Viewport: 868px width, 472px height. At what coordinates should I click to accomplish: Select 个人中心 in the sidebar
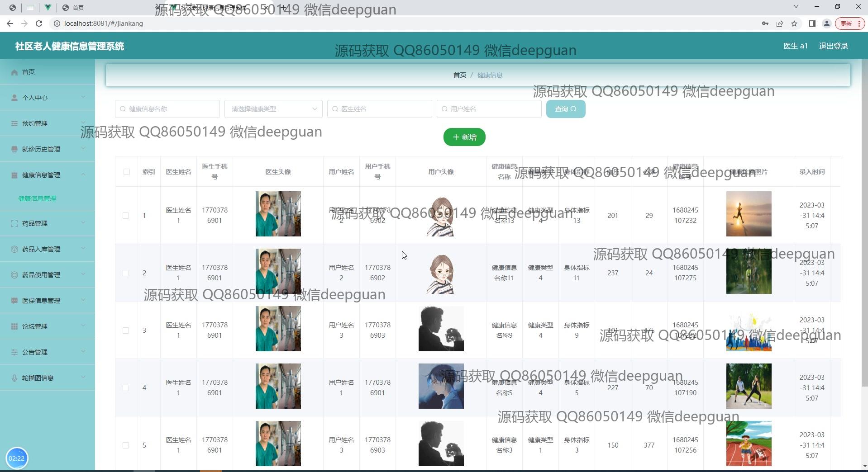[35, 98]
